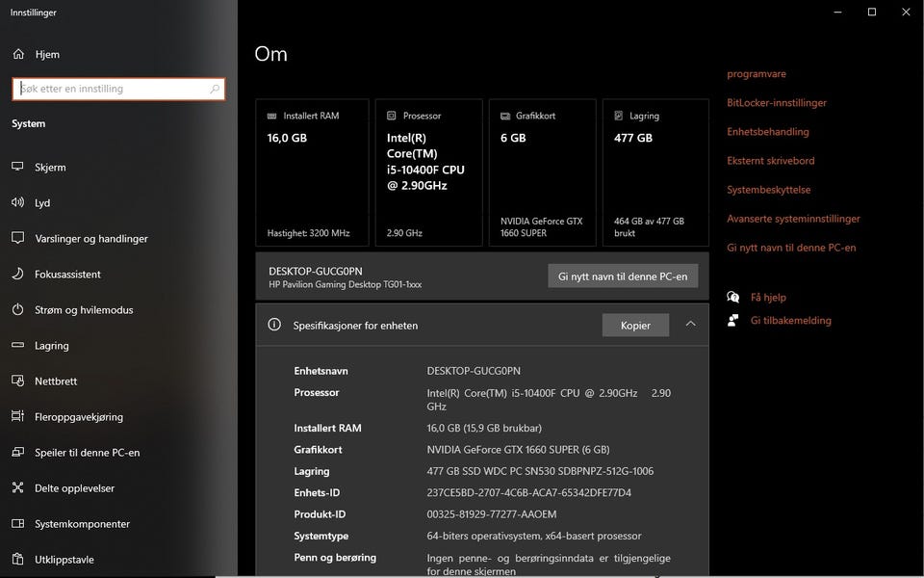This screenshot has width=924, height=578.
Task: Click the 16,0 GB RAM value
Action: 287,138
